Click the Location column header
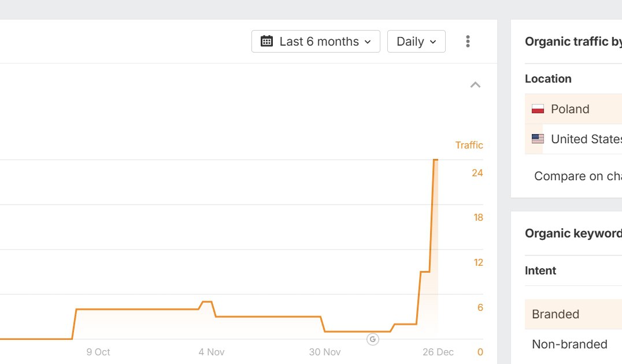This screenshot has width=622, height=364. pyautogui.click(x=548, y=79)
